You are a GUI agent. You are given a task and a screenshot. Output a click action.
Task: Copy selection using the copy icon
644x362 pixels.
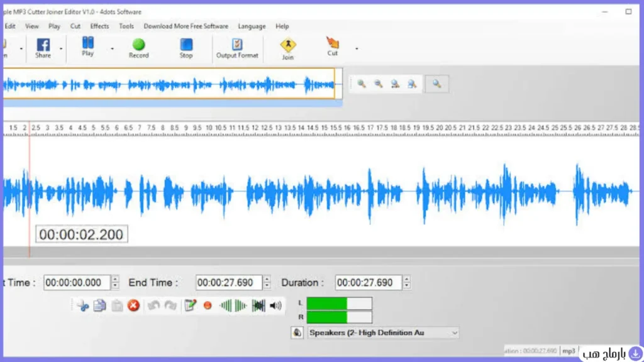100,306
